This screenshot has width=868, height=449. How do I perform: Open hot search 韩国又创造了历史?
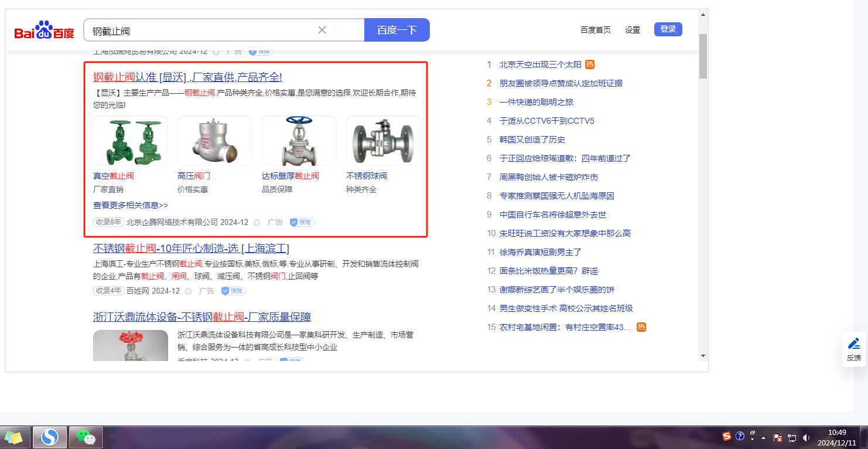tap(532, 140)
